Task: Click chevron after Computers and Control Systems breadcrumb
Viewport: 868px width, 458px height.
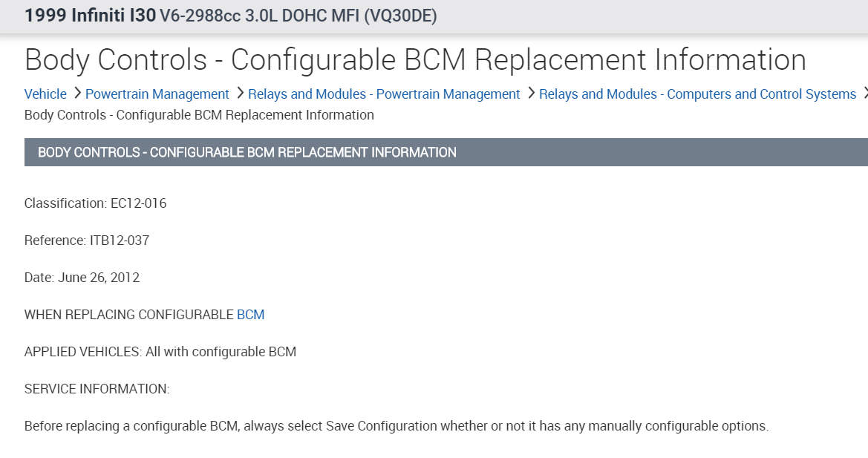Action: (864, 94)
